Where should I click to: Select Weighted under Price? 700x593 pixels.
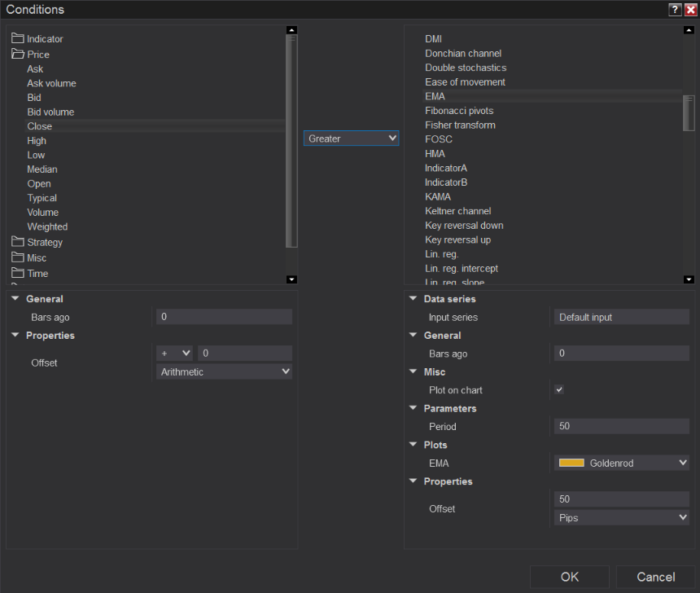tap(47, 226)
